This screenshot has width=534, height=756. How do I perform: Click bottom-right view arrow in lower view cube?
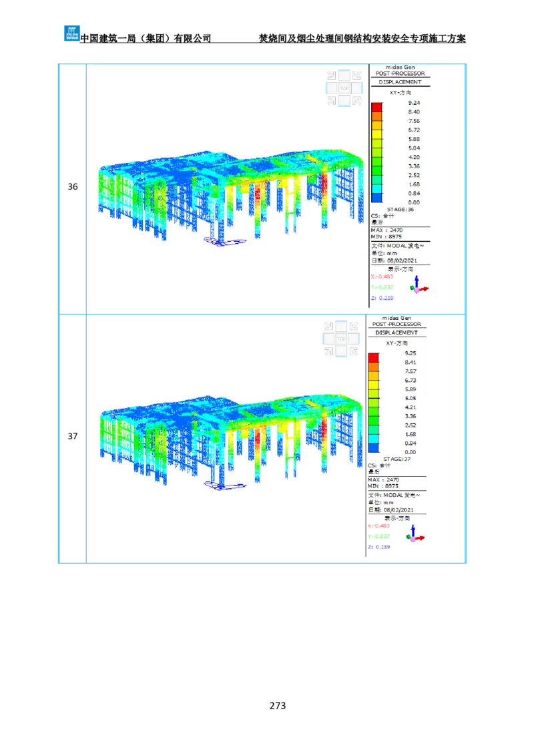click(x=354, y=352)
